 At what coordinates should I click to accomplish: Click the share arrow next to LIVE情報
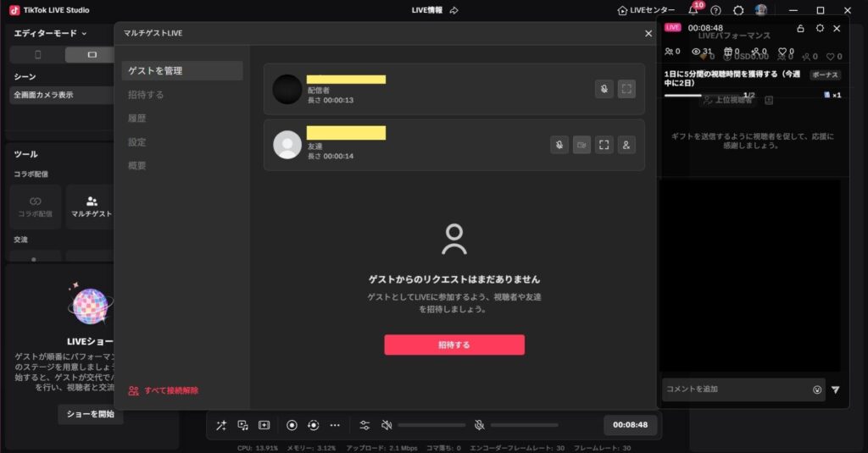pos(454,10)
